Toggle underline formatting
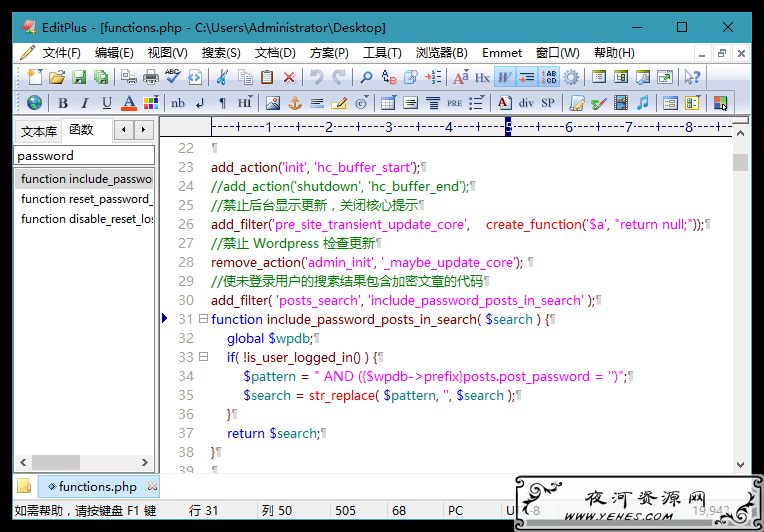The height and width of the screenshot is (532, 764). tap(107, 103)
